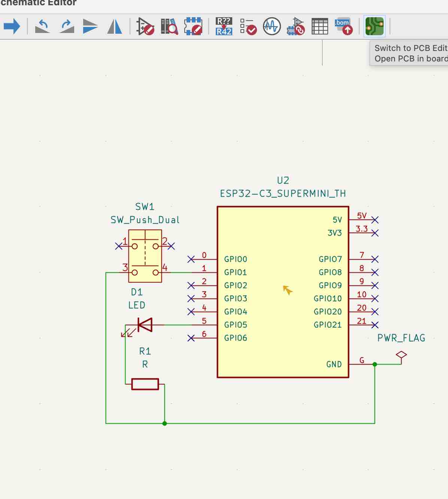
Task: Select the ESP32-C3_SUPERMINI_TH value label
Action: pos(283,194)
